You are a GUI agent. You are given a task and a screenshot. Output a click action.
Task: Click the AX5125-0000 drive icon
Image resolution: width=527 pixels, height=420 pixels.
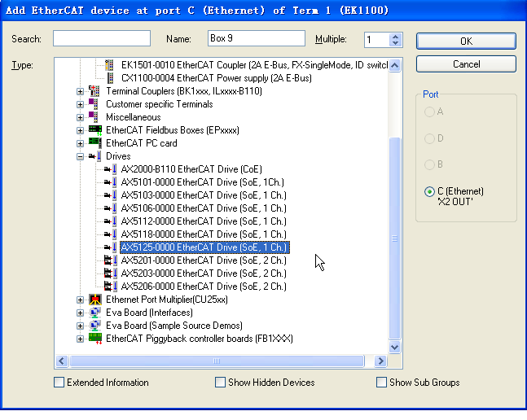click(x=110, y=247)
